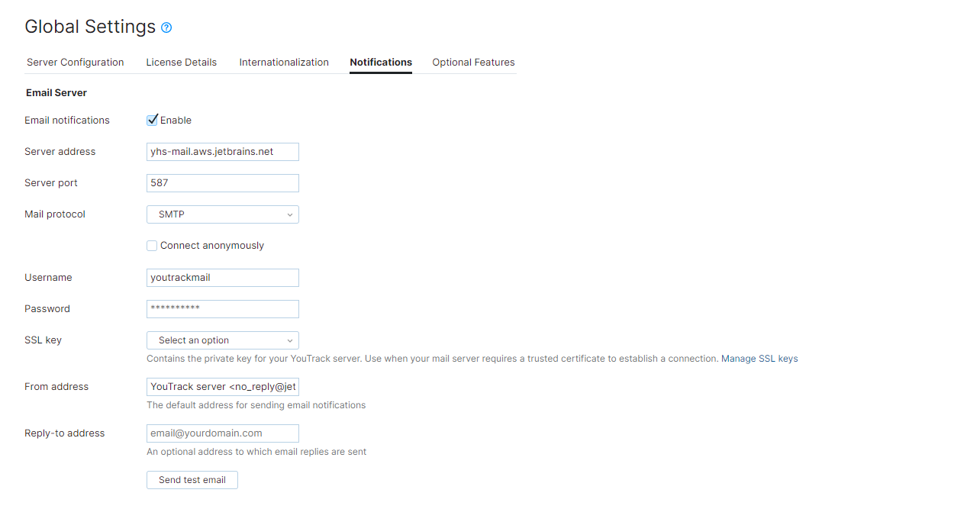Switch to the Server Configuration tab
Screen dimensions: 980x509
point(75,62)
